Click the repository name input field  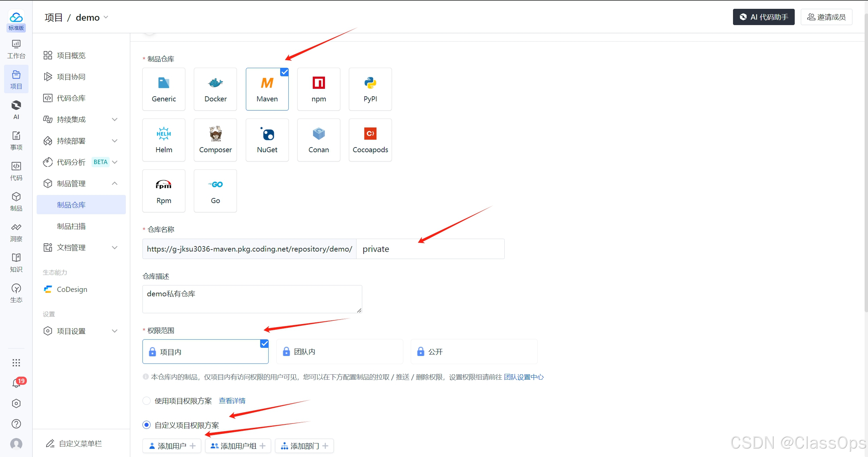click(x=430, y=249)
